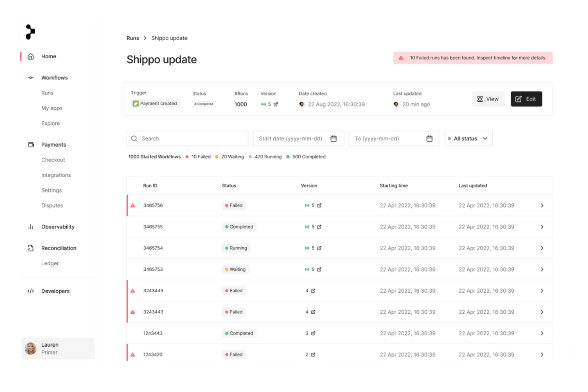The width and height of the screenshot is (588, 392).
Task: Click the Payments wallet icon
Action: (31, 145)
